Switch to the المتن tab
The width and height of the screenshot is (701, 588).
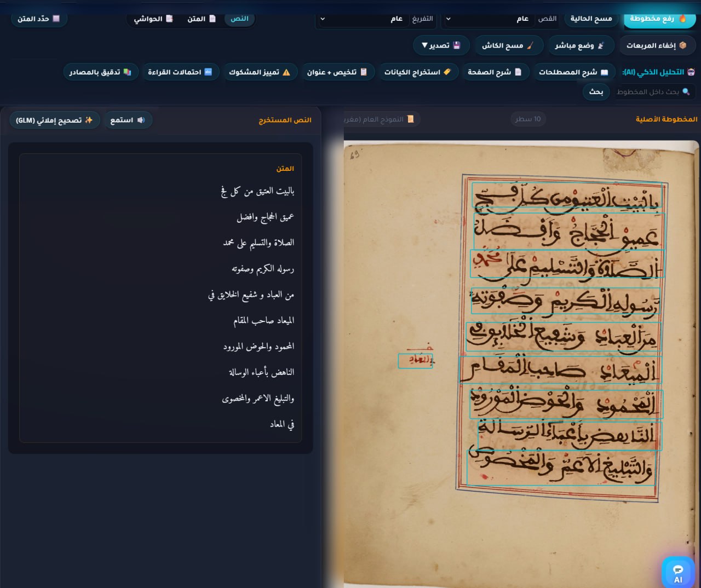202,19
